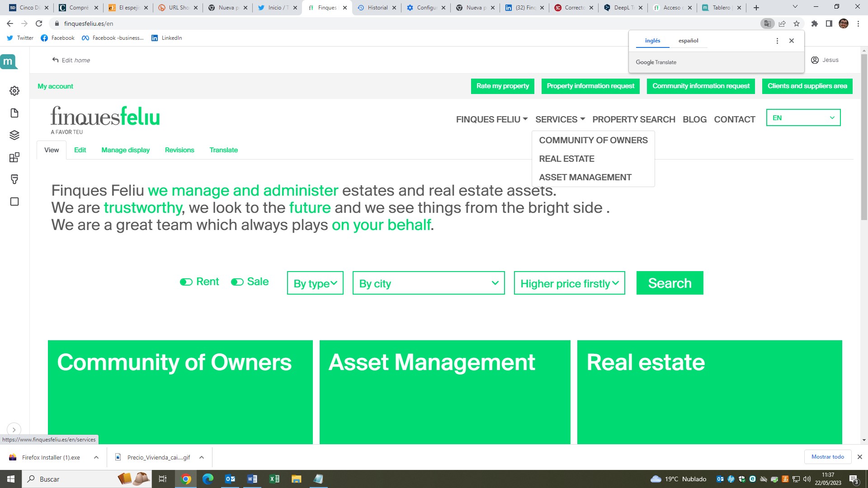Select REAL ESTATE from services submenu
Viewport: 868px width, 488px height.
tap(567, 159)
